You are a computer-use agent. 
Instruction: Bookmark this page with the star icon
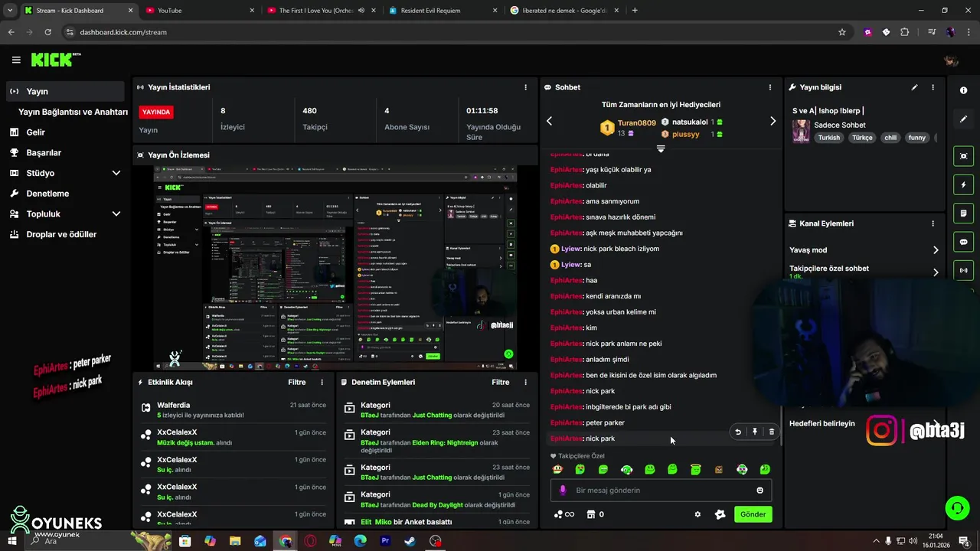point(842,32)
